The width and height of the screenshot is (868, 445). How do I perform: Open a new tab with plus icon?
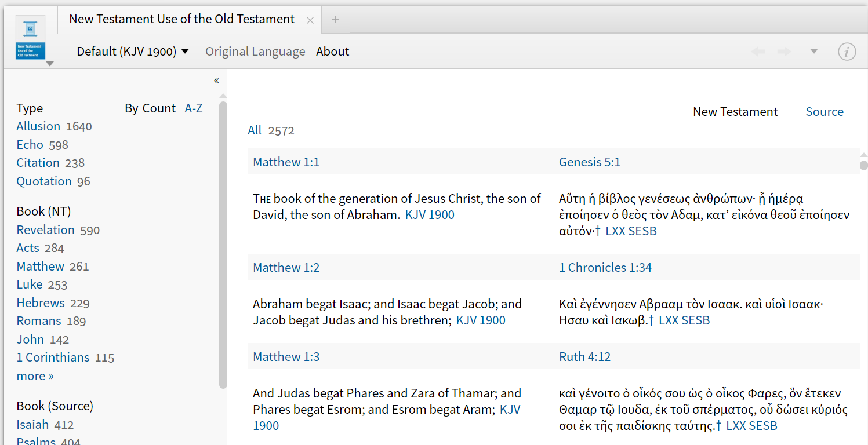[x=335, y=20]
